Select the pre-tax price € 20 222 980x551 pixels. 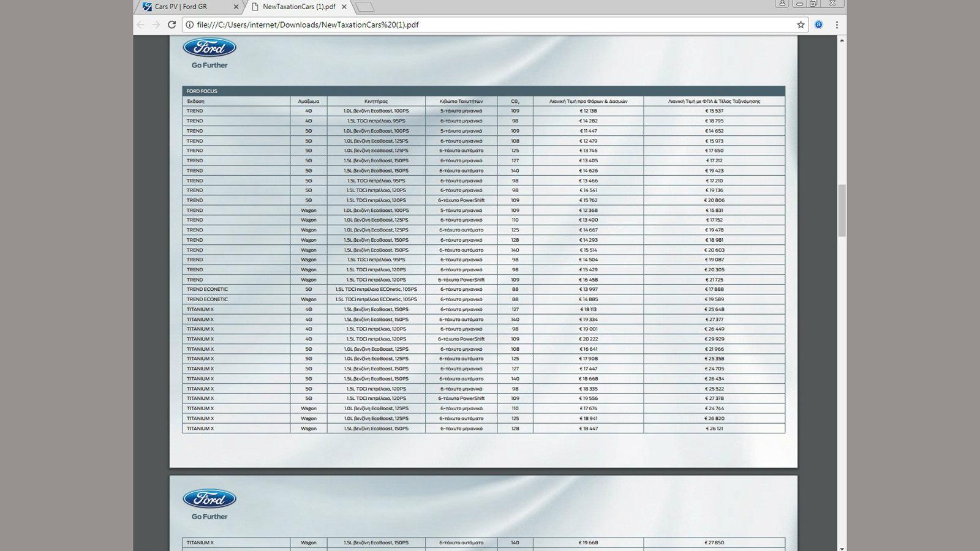click(x=588, y=339)
